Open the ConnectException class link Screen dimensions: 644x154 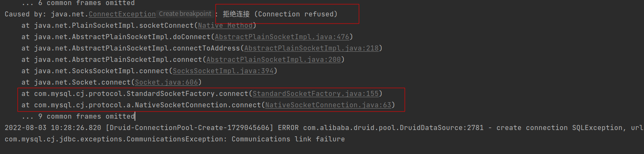[122, 14]
